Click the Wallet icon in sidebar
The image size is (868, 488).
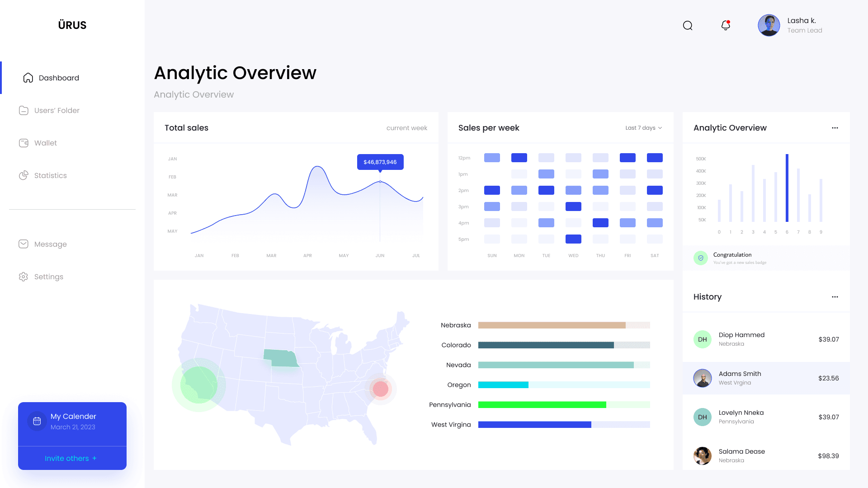24,143
